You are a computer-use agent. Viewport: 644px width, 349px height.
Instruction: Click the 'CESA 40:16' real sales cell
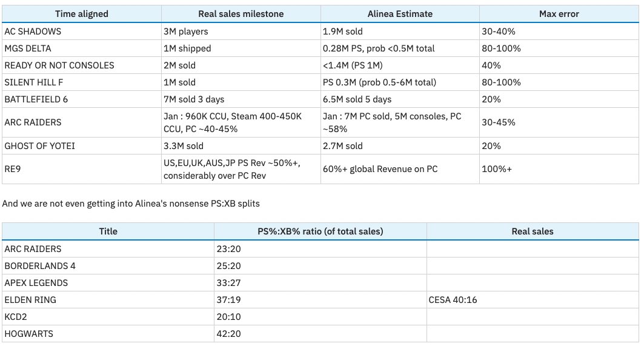[x=533, y=300]
